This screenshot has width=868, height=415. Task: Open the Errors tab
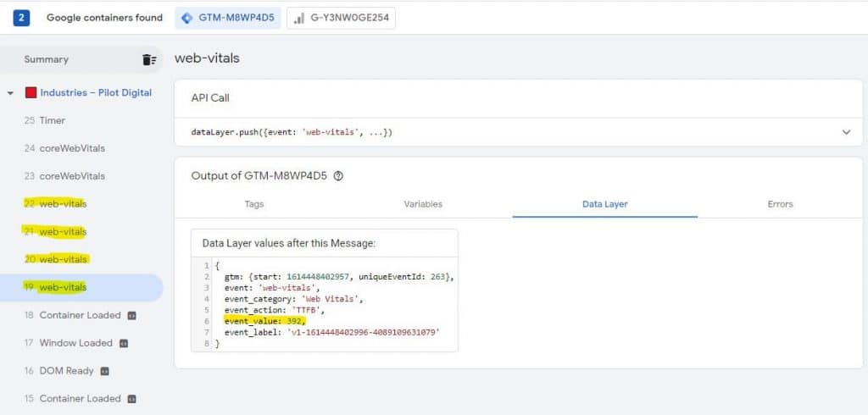coord(780,204)
